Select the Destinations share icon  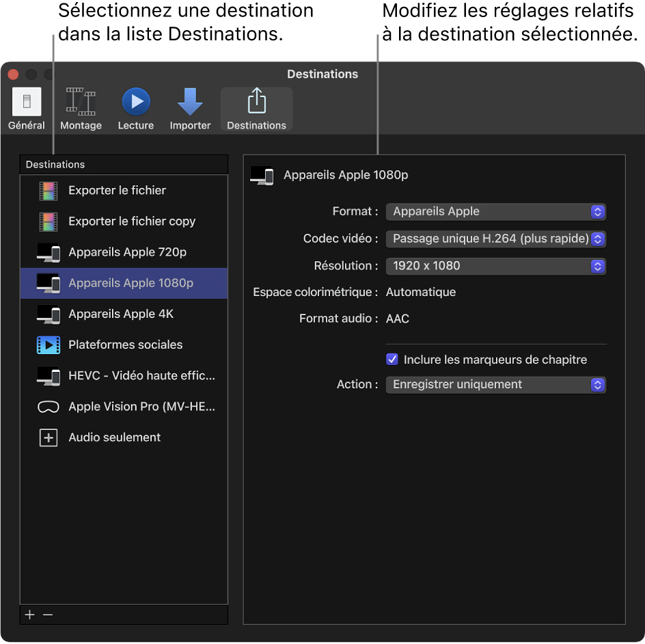256,108
